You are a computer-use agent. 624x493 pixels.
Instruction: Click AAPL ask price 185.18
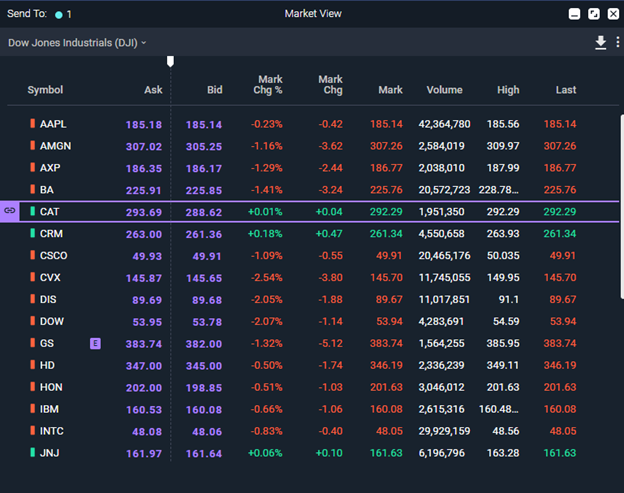click(x=144, y=125)
